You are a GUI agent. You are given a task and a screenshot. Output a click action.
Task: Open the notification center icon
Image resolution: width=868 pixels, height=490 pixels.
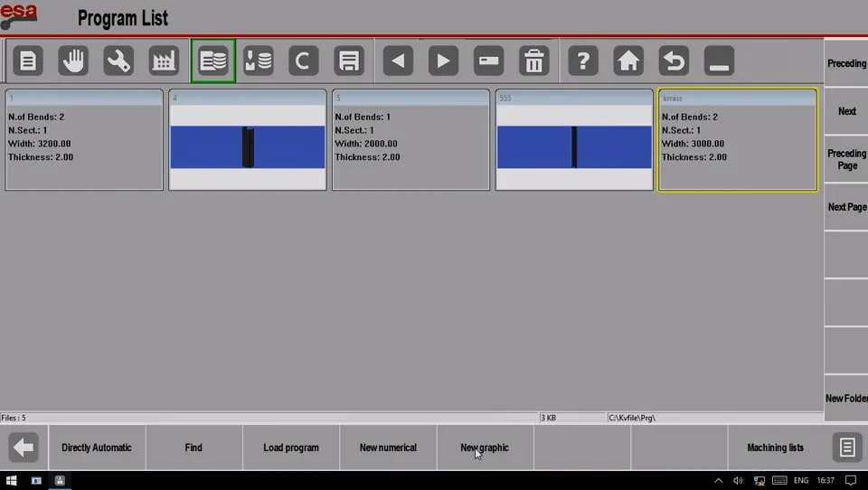tap(851, 480)
